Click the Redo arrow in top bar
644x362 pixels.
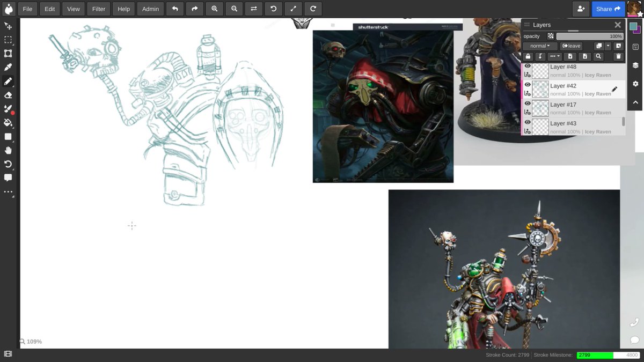pyautogui.click(x=195, y=9)
